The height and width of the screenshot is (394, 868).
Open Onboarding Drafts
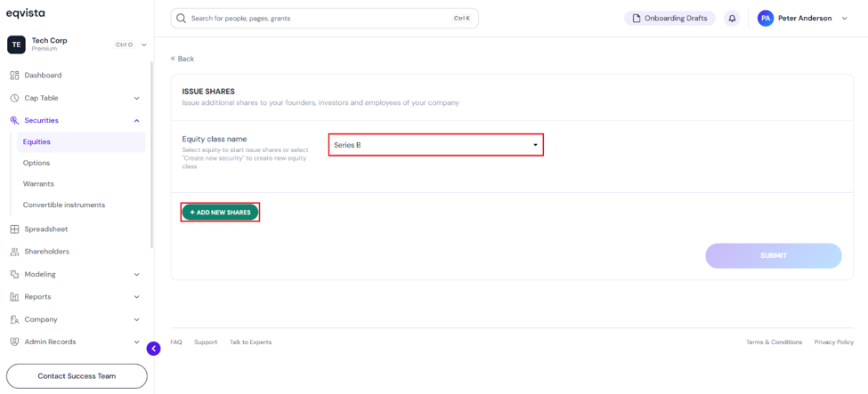(x=669, y=19)
